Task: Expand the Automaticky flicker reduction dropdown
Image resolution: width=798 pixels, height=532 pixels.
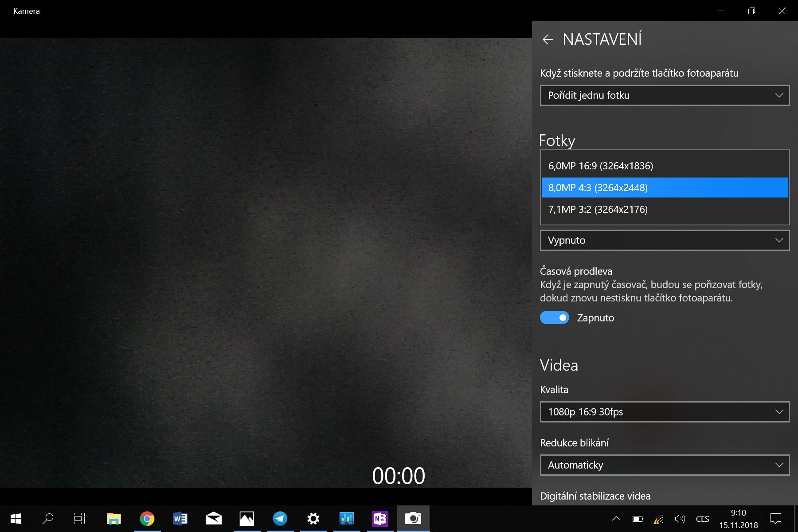Action: 664,465
